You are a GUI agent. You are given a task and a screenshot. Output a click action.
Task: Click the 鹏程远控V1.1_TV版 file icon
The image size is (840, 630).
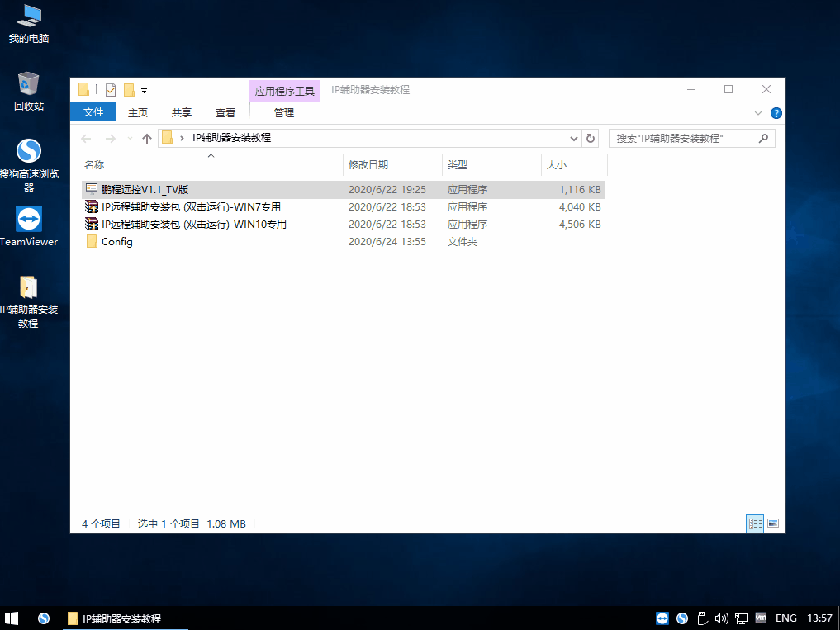pyautogui.click(x=92, y=189)
